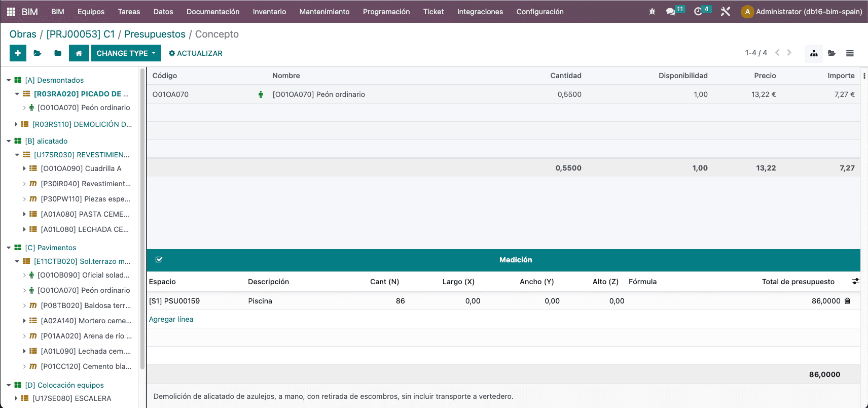
Task: Click the open folder toolbar icon
Action: coord(38,53)
